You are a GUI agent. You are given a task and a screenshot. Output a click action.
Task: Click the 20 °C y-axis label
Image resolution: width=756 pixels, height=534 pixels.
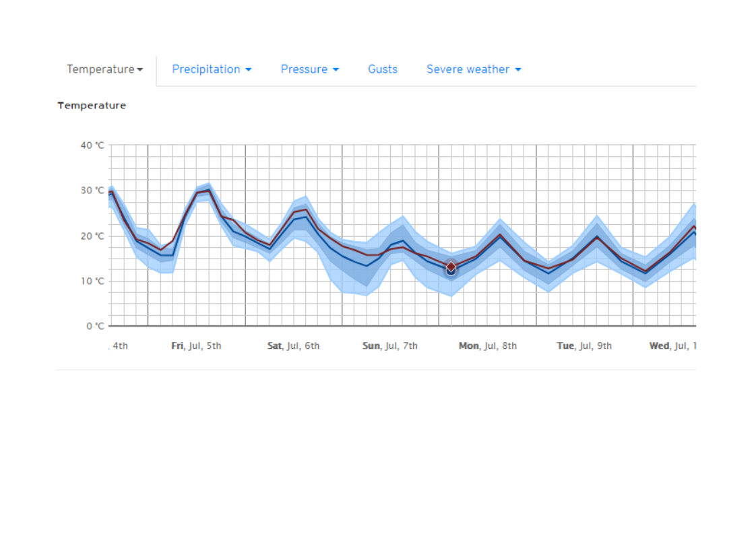coord(93,236)
